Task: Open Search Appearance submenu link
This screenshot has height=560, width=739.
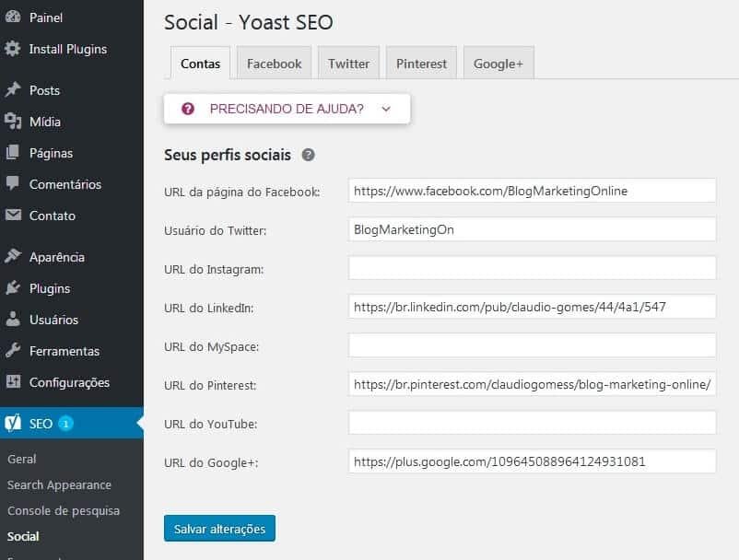Action: tap(59, 484)
